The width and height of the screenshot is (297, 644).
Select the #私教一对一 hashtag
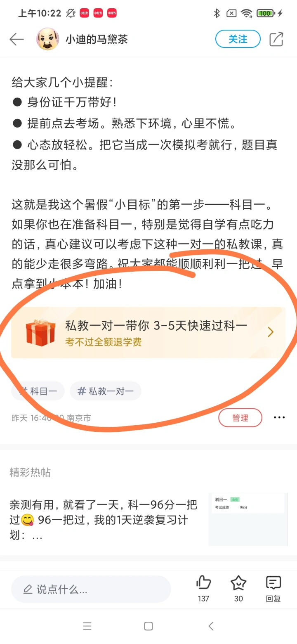106,391
